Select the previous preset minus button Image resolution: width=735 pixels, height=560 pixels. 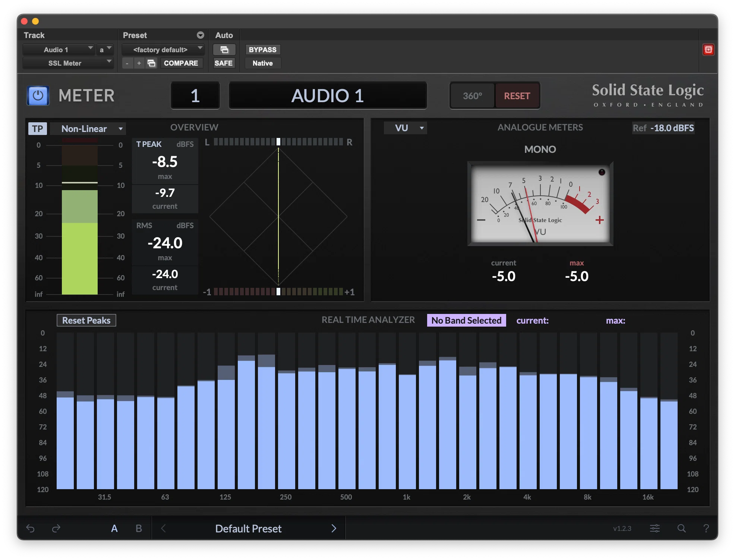127,63
